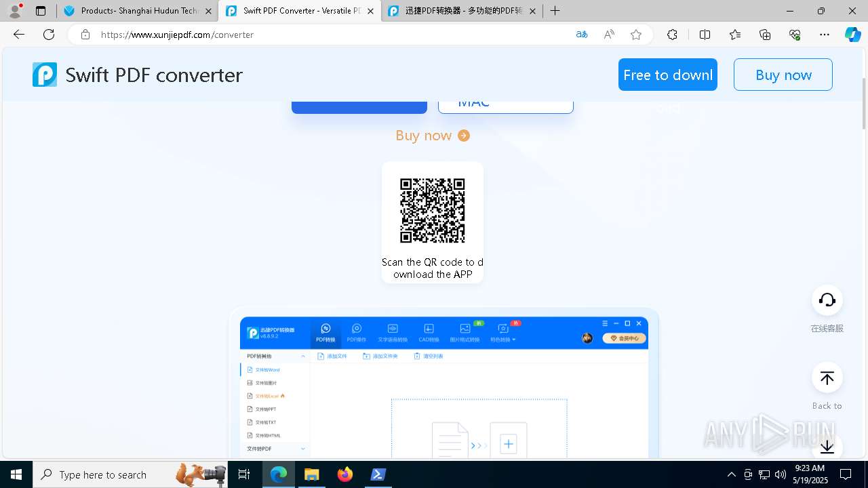Click the Read aloud icon
Viewport: 868px width, 488px height.
609,35
